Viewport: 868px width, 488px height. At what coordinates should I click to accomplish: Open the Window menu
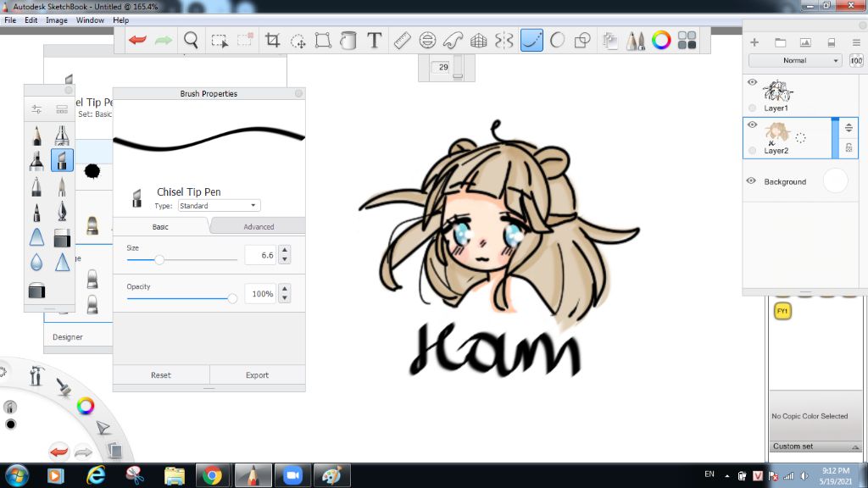[90, 20]
